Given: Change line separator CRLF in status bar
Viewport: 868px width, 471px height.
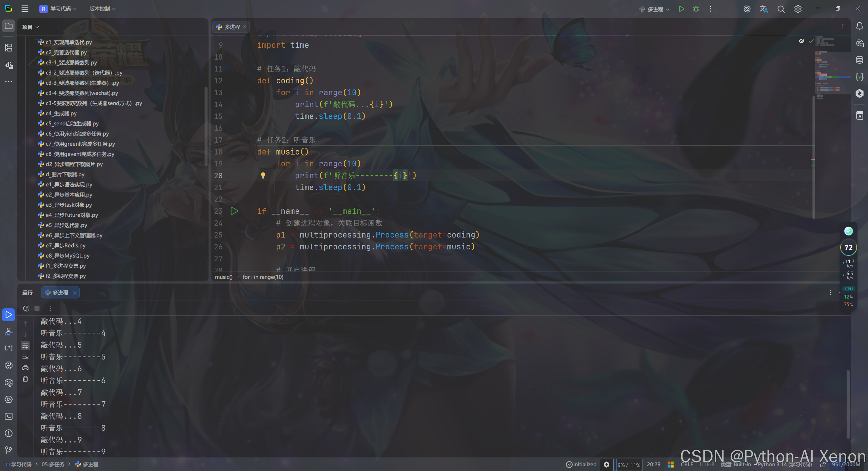Looking at the screenshot, I should tap(687, 465).
